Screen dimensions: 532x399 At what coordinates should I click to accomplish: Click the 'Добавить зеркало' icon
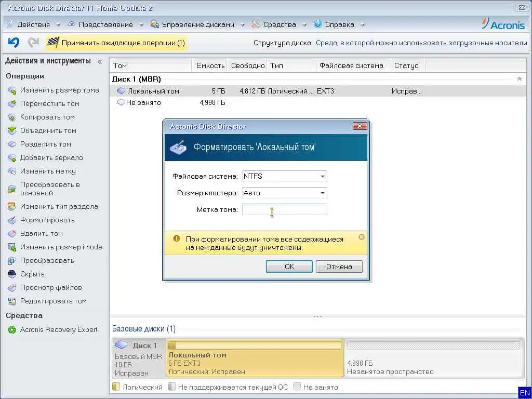tap(12, 158)
